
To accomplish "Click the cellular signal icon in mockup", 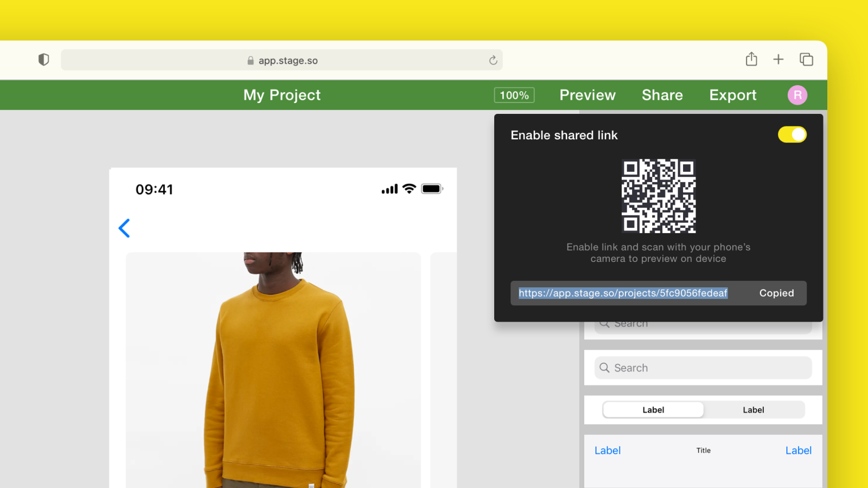I will pyautogui.click(x=390, y=189).
